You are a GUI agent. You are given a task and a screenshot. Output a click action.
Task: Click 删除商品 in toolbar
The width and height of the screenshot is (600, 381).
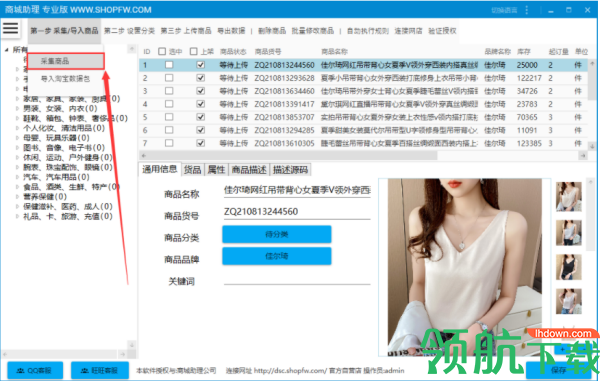(x=272, y=31)
